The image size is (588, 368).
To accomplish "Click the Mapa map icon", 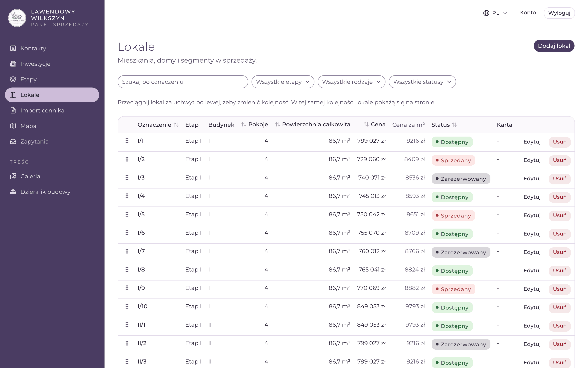I will pyautogui.click(x=13, y=126).
